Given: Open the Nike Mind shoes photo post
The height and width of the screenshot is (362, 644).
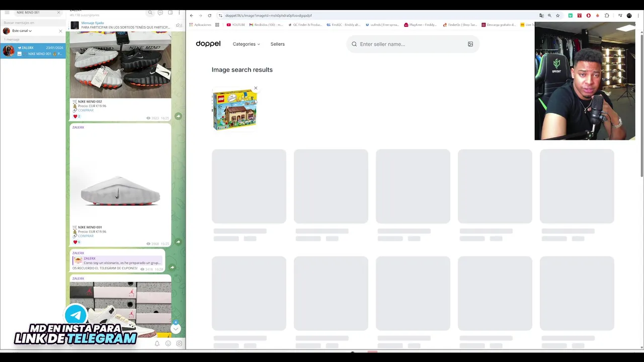Looking at the screenshot, I should pyautogui.click(x=120, y=64).
